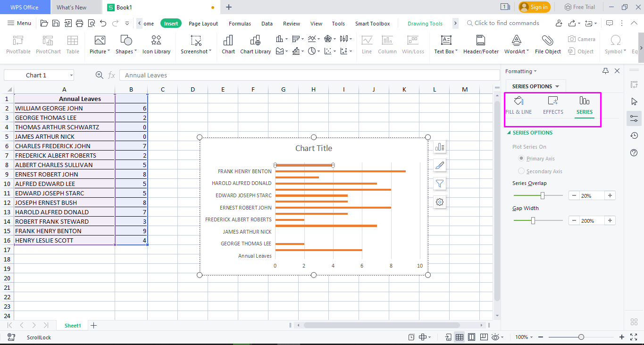Open the Chart 1 name box dropdown

pyautogui.click(x=71, y=75)
